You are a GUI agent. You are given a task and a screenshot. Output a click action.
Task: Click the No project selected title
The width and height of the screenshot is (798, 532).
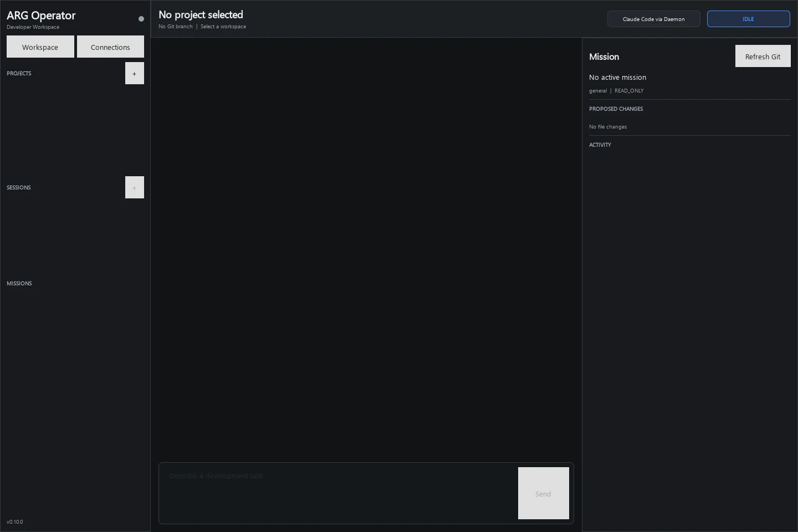201,15
